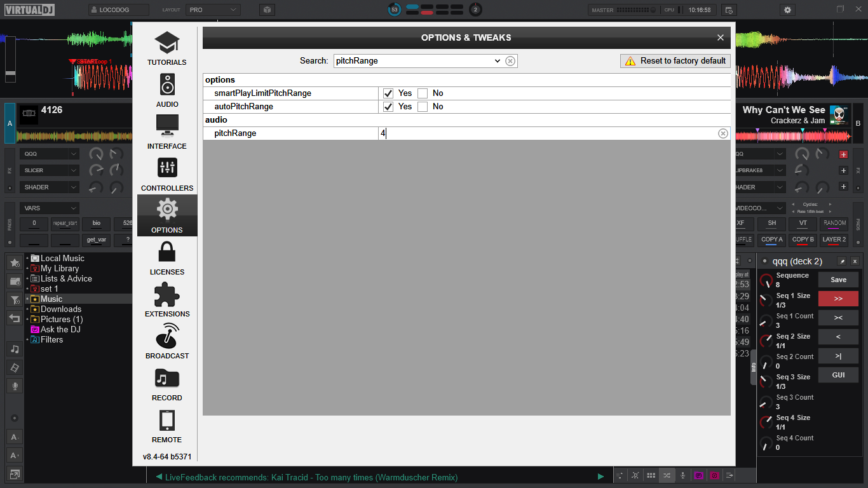Check No for smartPlayLimitPitchRange
Screen dimensions: 868x488
pos(423,93)
